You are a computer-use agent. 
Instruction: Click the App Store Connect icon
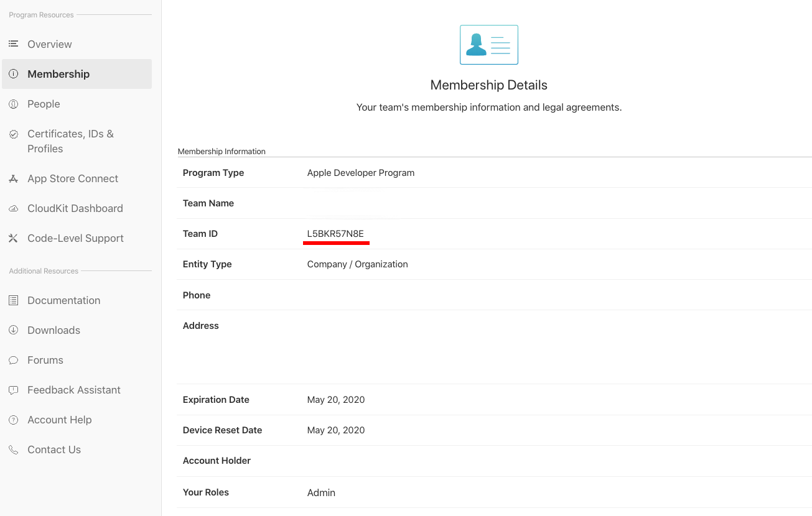coord(13,178)
